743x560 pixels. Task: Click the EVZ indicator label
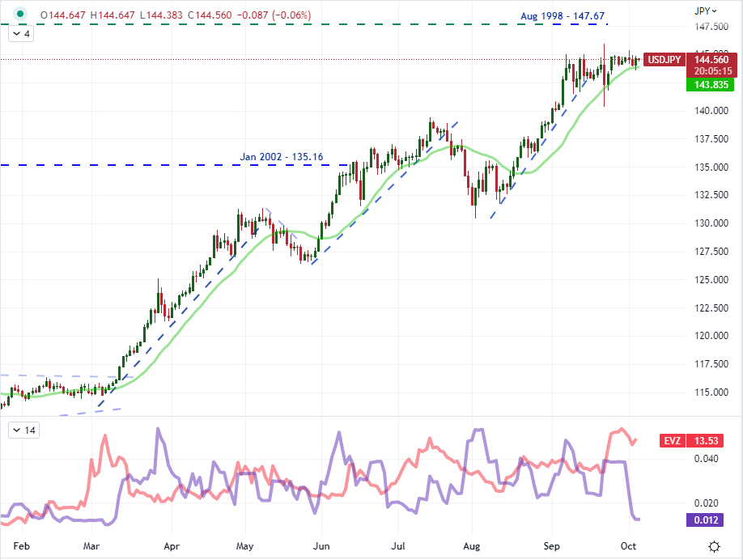pyautogui.click(x=672, y=440)
